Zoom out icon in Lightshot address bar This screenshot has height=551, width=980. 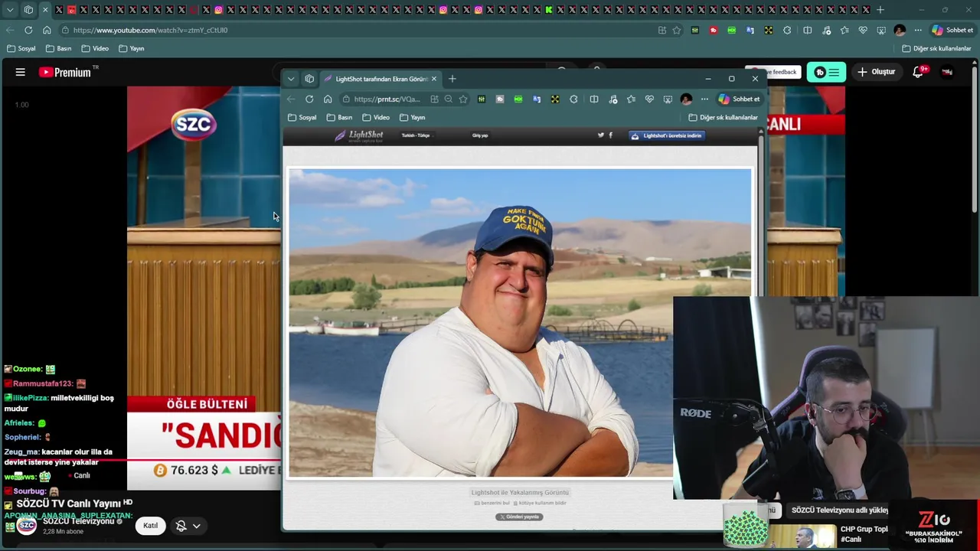pyautogui.click(x=449, y=99)
